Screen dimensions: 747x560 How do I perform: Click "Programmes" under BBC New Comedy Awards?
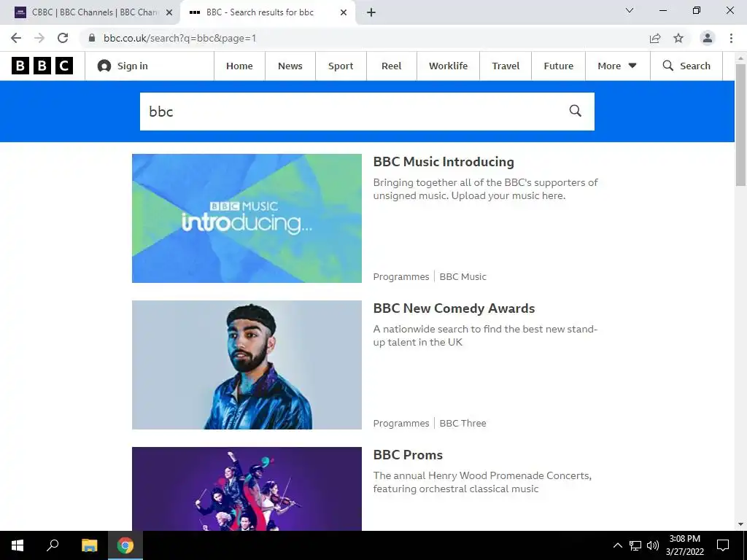tap(401, 424)
